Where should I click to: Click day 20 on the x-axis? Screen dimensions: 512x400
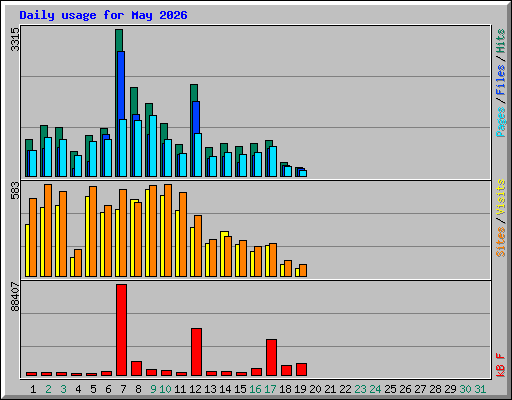point(315,389)
